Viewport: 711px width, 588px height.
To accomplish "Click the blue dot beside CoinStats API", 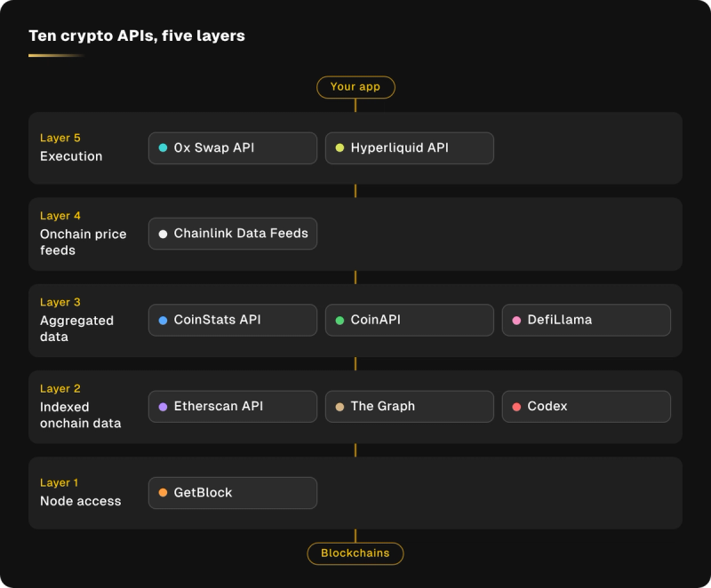I will point(163,321).
